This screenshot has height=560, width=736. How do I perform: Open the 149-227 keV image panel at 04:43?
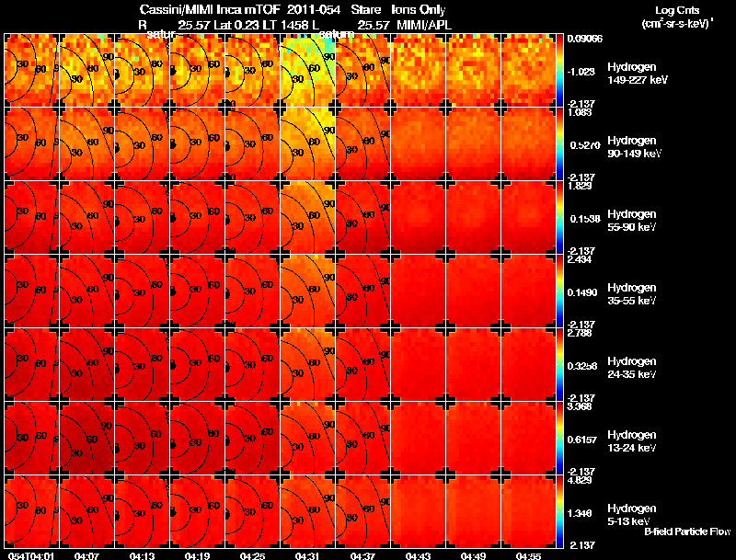pyautogui.click(x=418, y=70)
